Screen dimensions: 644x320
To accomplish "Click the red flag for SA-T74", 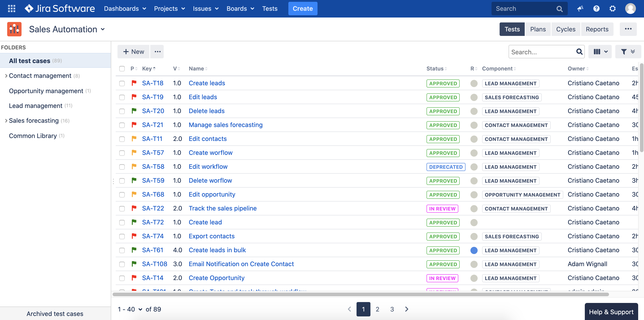I will (134, 236).
